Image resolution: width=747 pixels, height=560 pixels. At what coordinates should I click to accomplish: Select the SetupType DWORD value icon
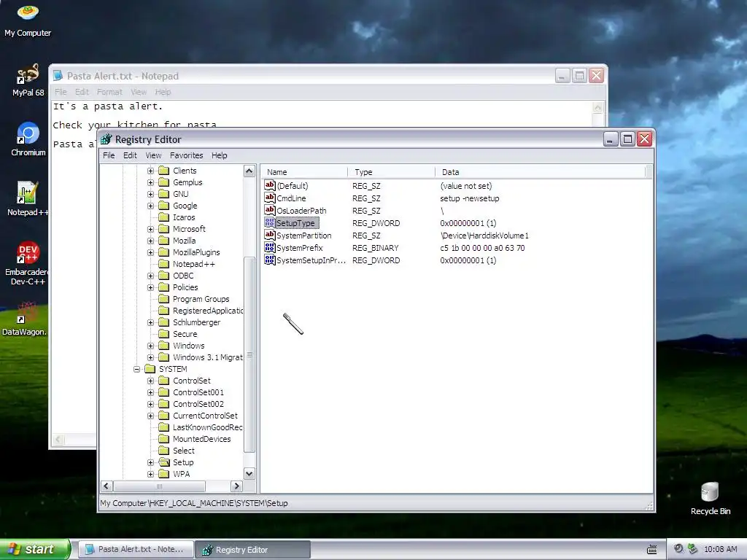point(270,222)
